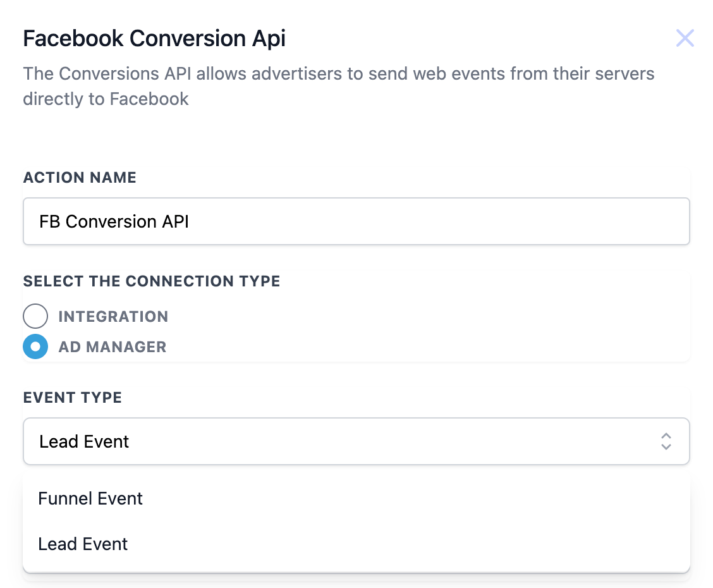Select the Integration radio button
Viewport: 713px width, 588px height.
(x=35, y=316)
